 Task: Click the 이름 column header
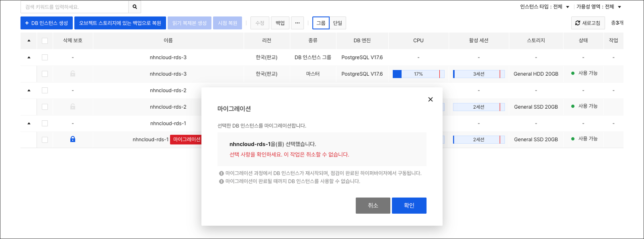[168, 41]
